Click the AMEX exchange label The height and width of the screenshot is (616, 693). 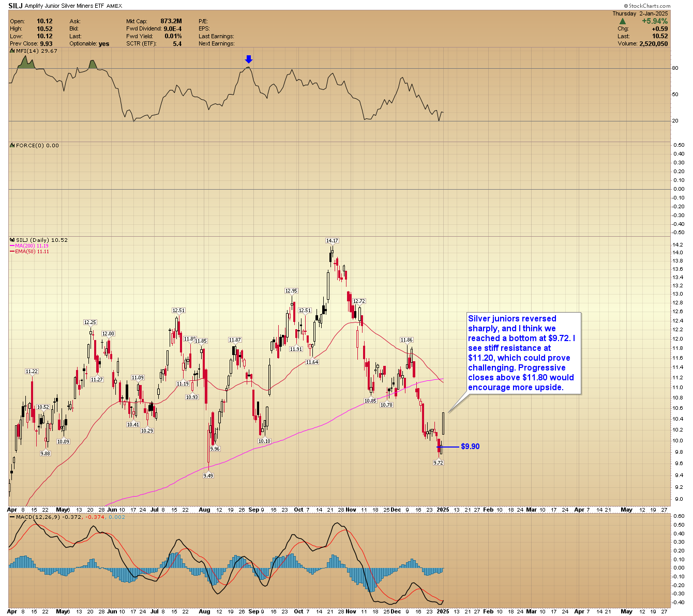tap(115, 6)
